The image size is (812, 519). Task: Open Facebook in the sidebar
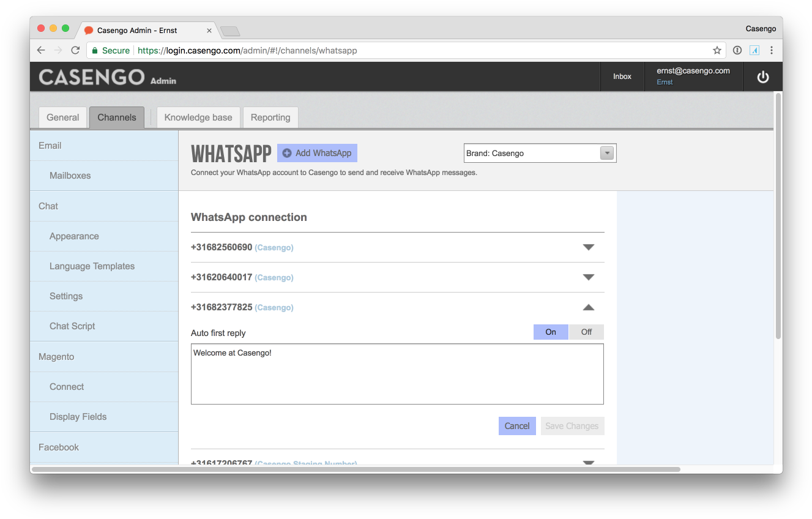click(104, 447)
